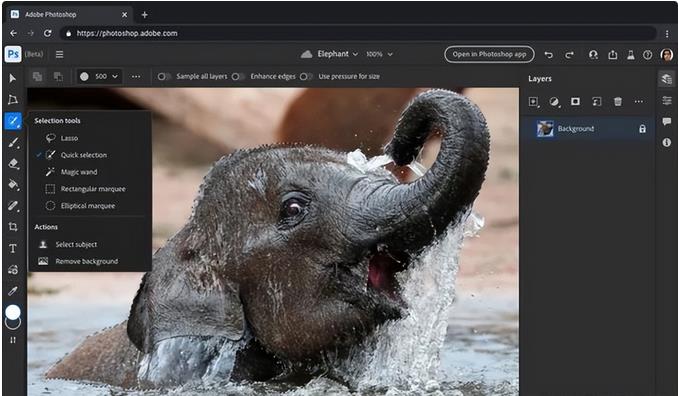Open the comments panel icon
The height and width of the screenshot is (396, 678).
click(x=666, y=121)
